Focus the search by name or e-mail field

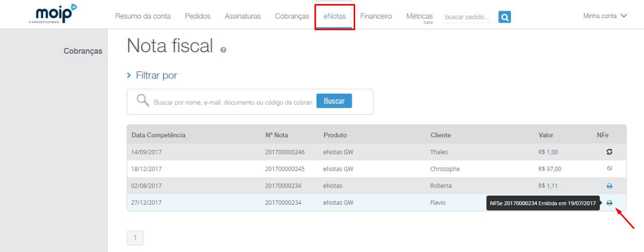pyautogui.click(x=233, y=102)
